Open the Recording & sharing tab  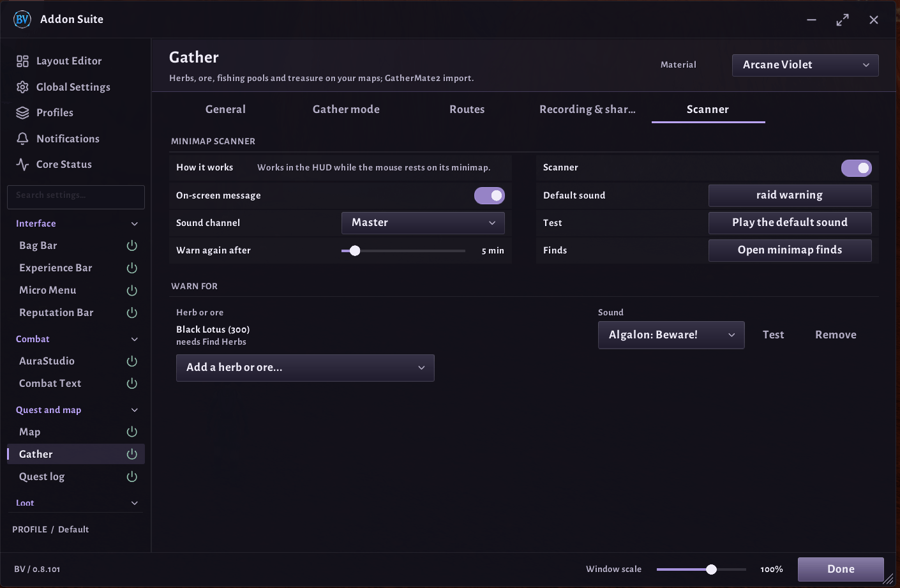[x=587, y=109]
